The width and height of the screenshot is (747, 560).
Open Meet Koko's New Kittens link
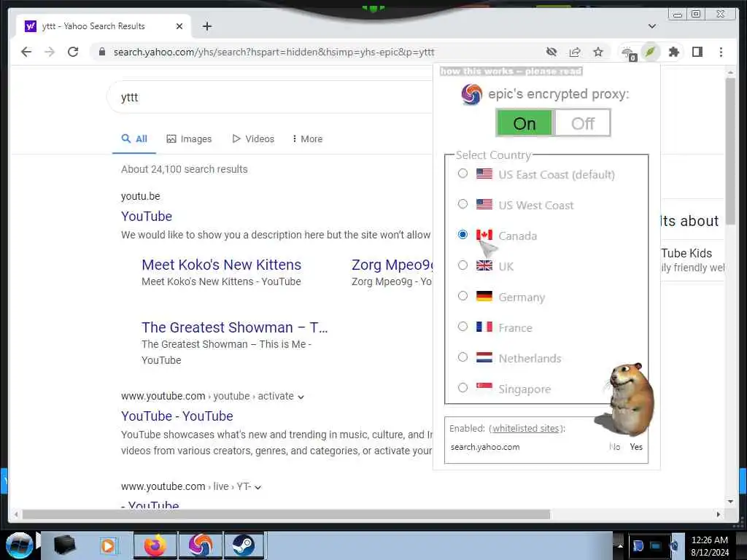[x=222, y=265]
